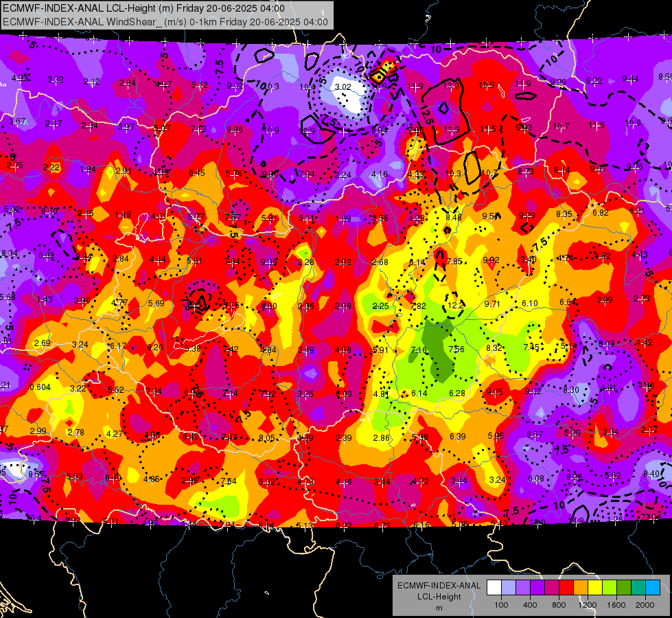Click the value 3.22
This screenshot has width=672, height=618.
(x=78, y=389)
